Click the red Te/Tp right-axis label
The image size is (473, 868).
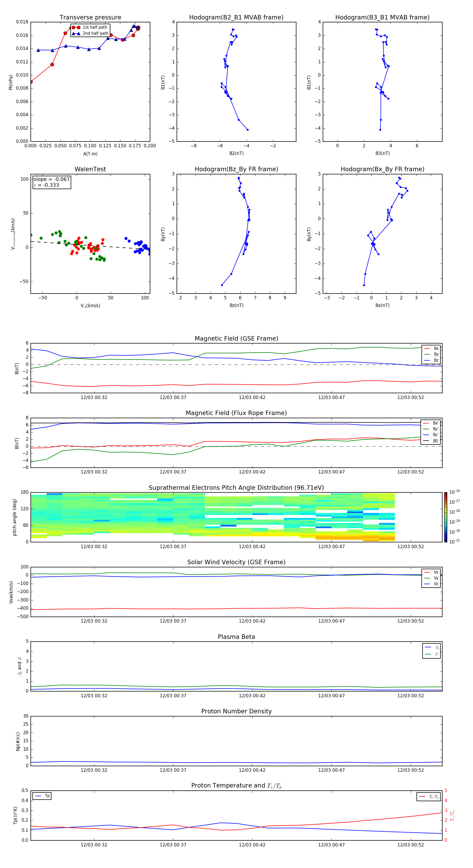pyautogui.click(x=452, y=816)
